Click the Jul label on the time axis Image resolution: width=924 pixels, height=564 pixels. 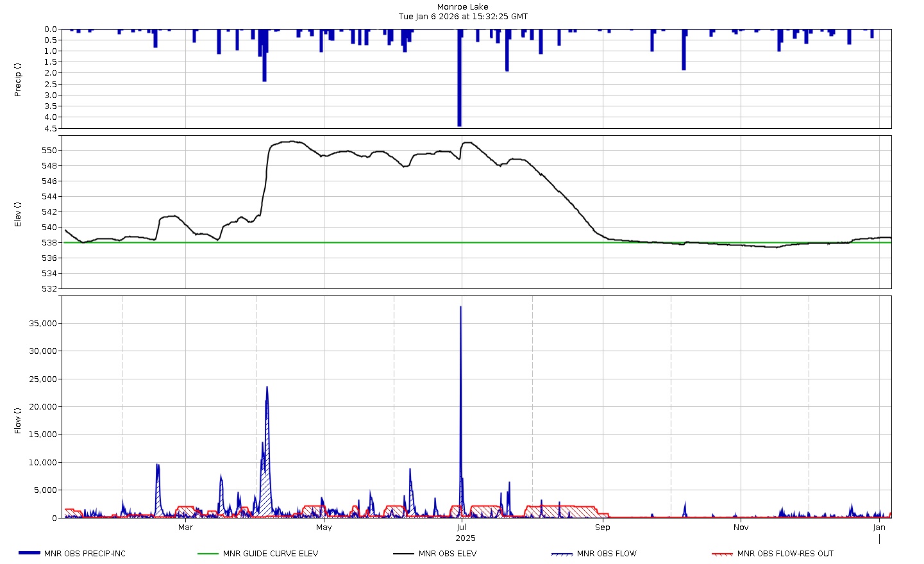pyautogui.click(x=461, y=527)
